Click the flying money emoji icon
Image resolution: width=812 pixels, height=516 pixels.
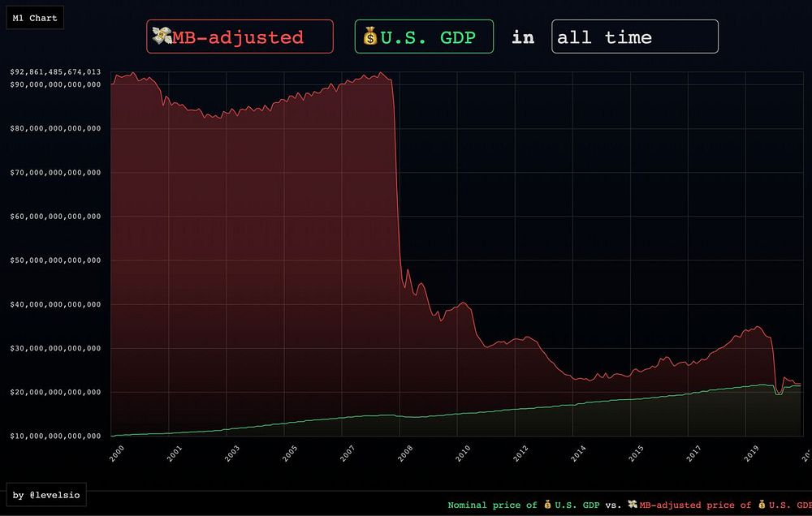(162, 37)
